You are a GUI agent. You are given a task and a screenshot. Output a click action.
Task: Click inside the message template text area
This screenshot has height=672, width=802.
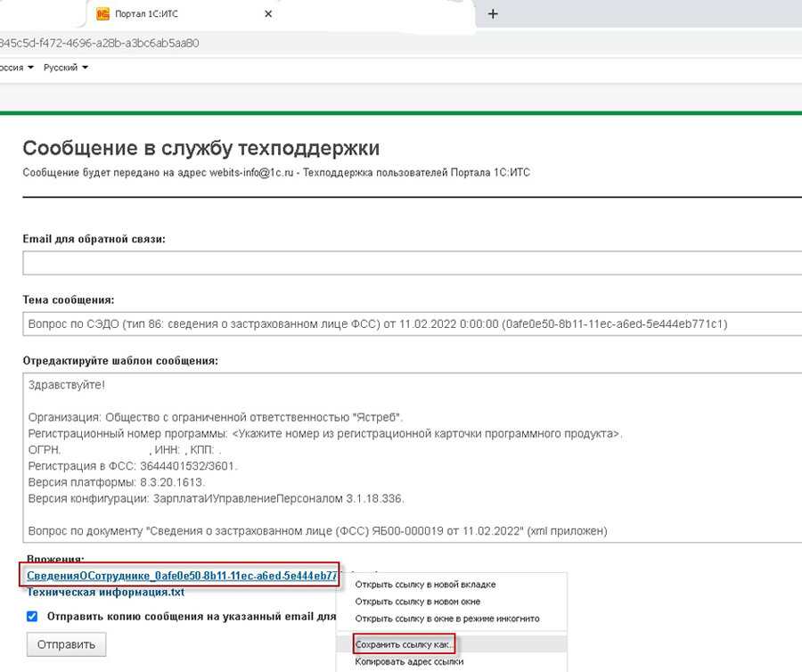click(x=413, y=458)
